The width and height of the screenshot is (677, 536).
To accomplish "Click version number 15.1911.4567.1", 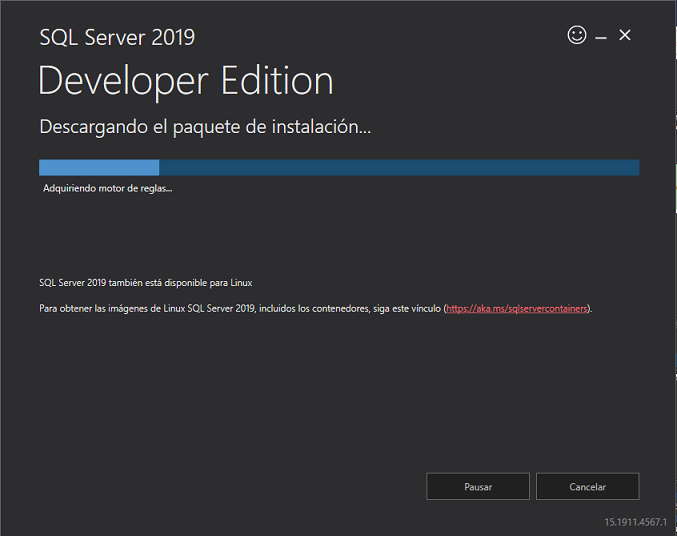I will [635, 522].
